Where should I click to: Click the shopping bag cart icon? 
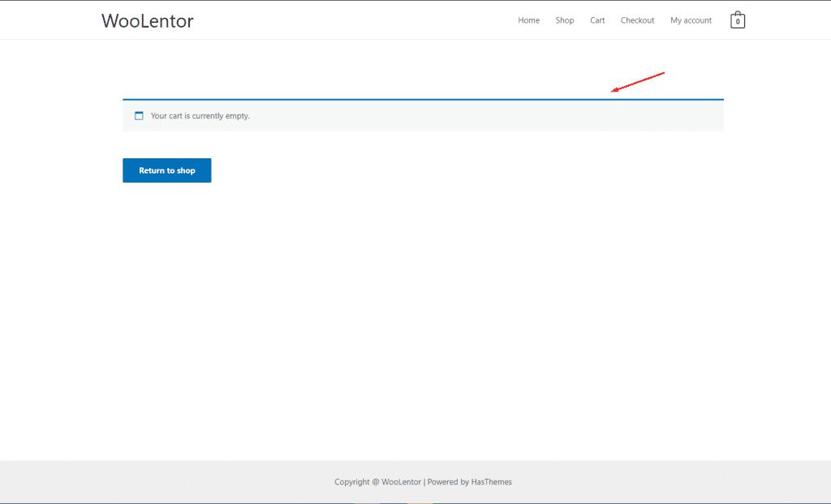[737, 20]
